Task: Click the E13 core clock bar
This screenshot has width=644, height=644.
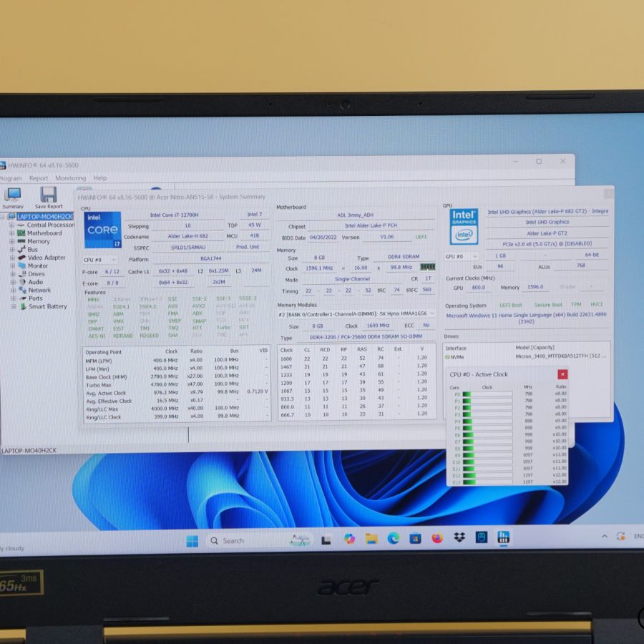Action: pyautogui.click(x=487, y=482)
